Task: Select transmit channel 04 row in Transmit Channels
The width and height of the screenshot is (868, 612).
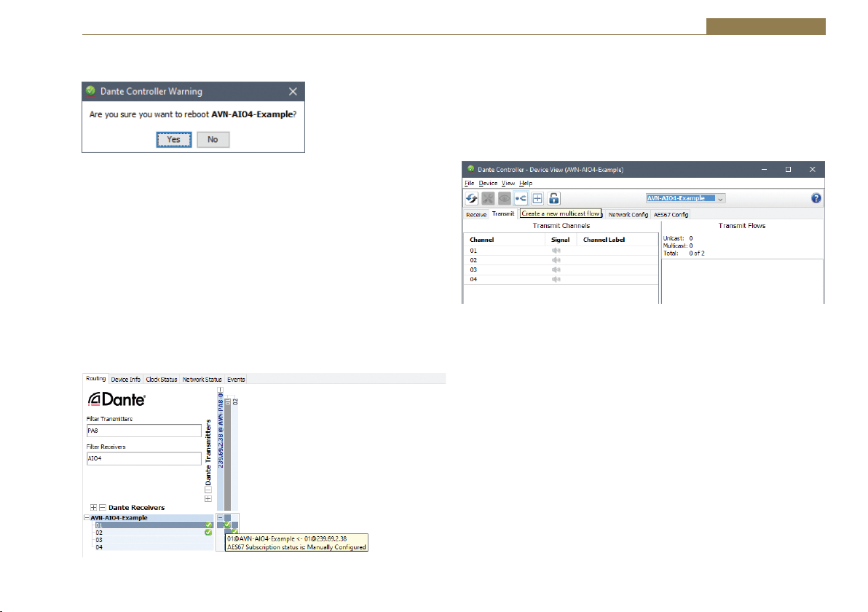Action: tap(561, 279)
